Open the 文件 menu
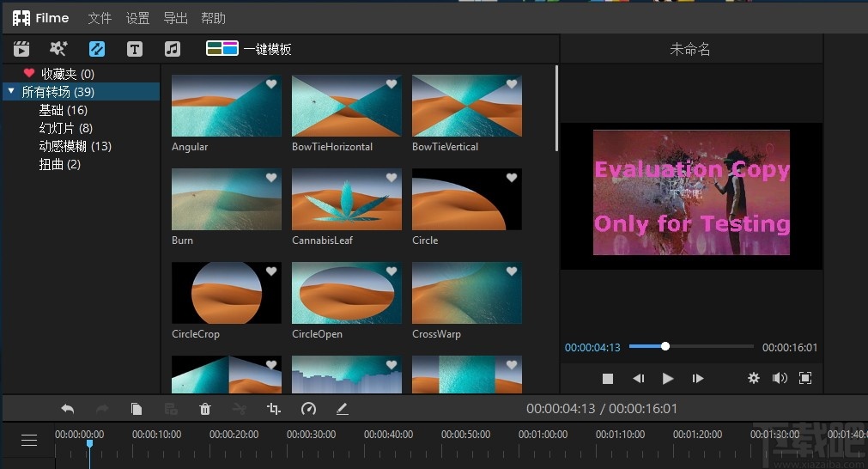The height and width of the screenshot is (469, 868). click(x=100, y=18)
